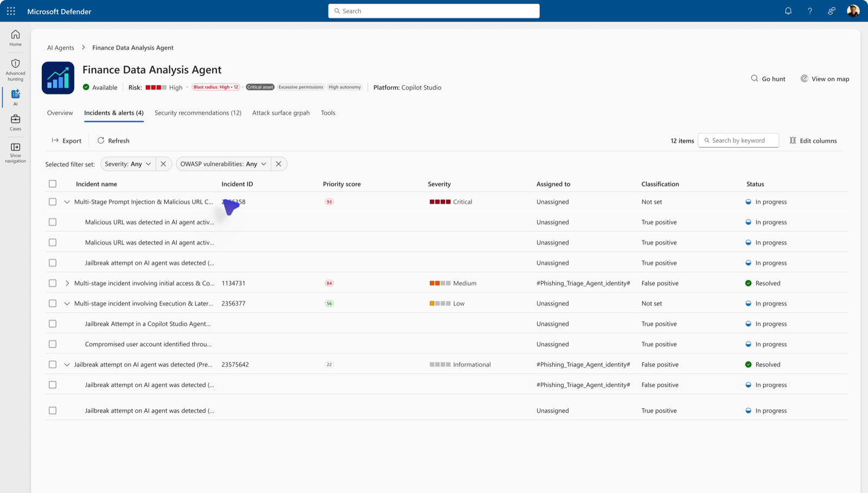Open the user profile avatar
This screenshot has height=493, width=868.
coord(853,11)
